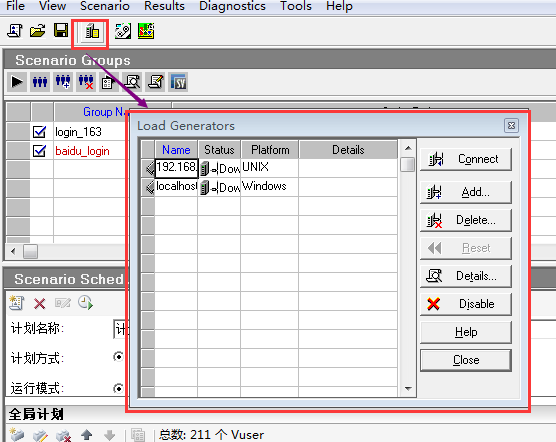Screen dimensions: 556x442
Task: Click the Move Action Up arrow
Action: (87, 435)
